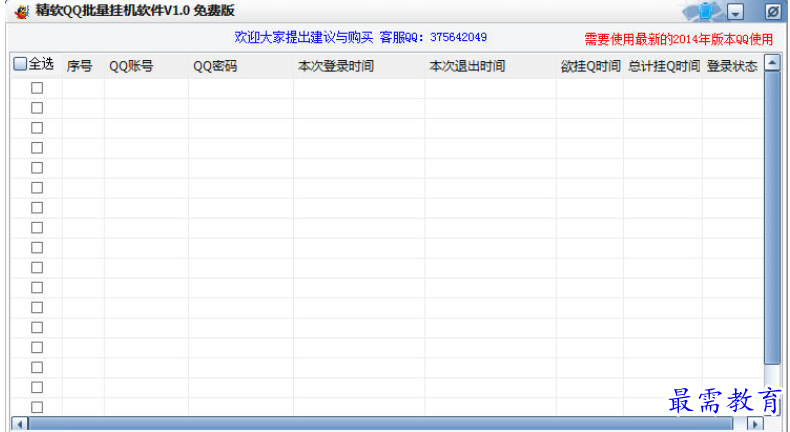Click the crossed-circle icon button in the title bar
The height and width of the screenshot is (432, 790).
tap(772, 12)
